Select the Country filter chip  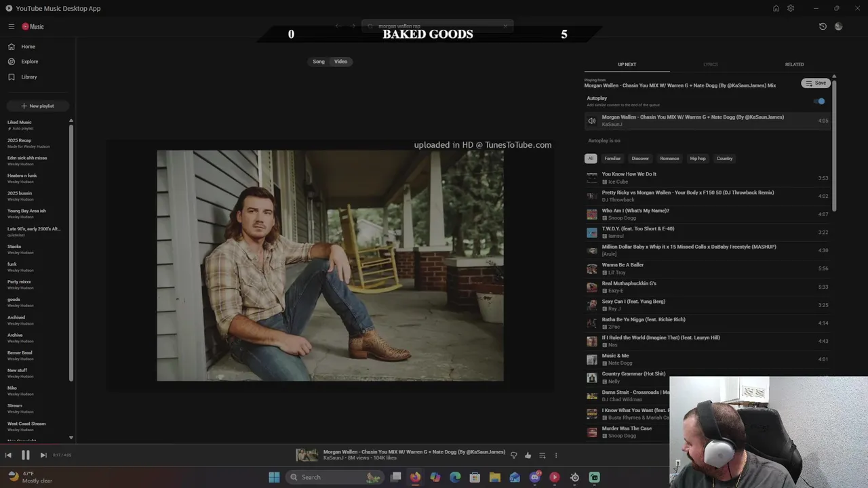[724, 159]
